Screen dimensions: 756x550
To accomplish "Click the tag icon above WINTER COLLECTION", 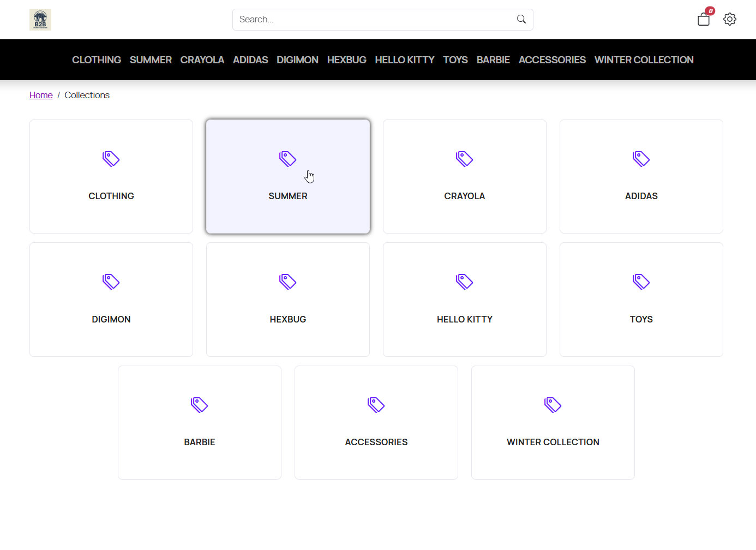I will point(553,405).
